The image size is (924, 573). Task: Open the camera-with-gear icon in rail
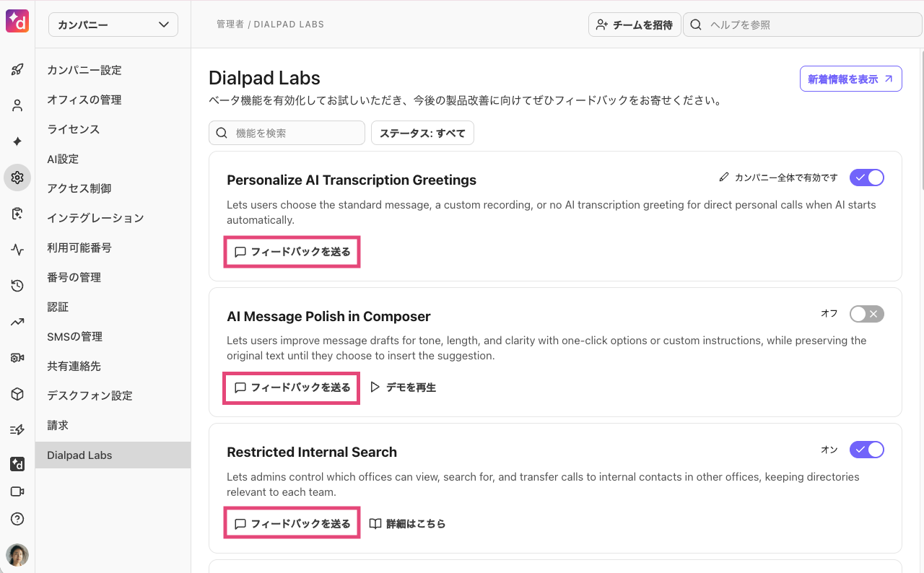[17, 358]
